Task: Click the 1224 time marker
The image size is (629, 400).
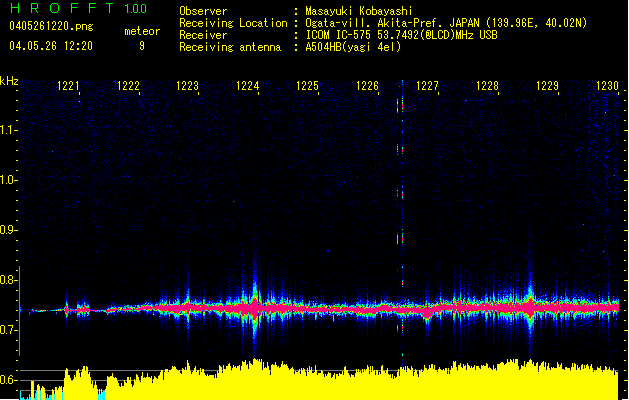Action: [248, 85]
